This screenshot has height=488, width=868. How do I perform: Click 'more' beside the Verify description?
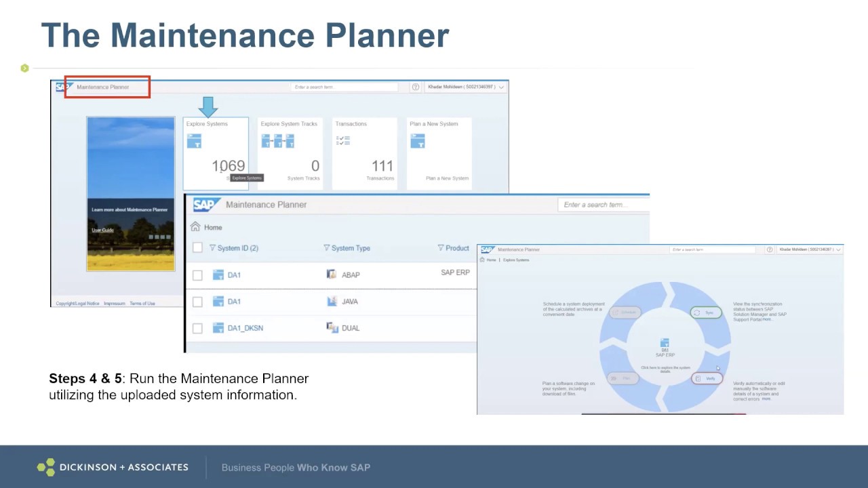pyautogui.click(x=766, y=399)
